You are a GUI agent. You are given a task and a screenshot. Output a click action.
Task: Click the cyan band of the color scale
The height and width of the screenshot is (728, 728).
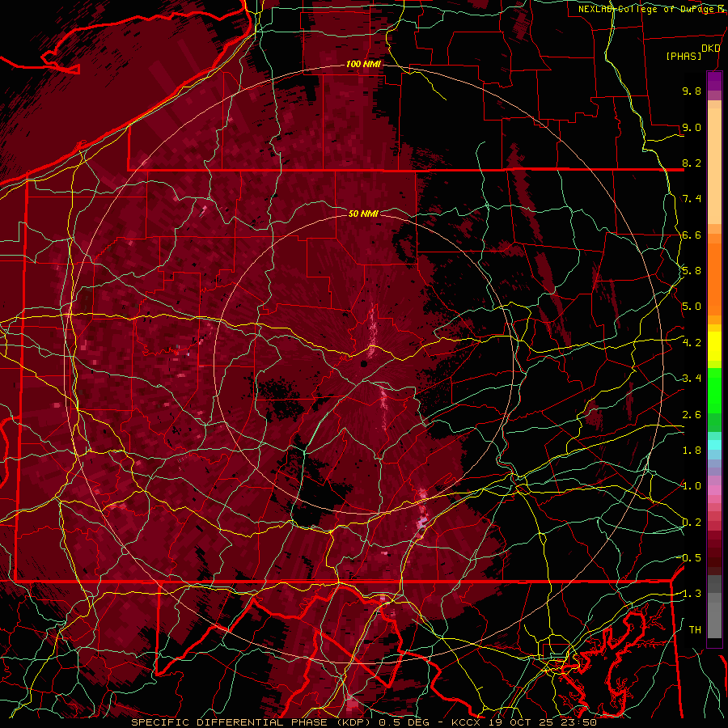(x=714, y=445)
